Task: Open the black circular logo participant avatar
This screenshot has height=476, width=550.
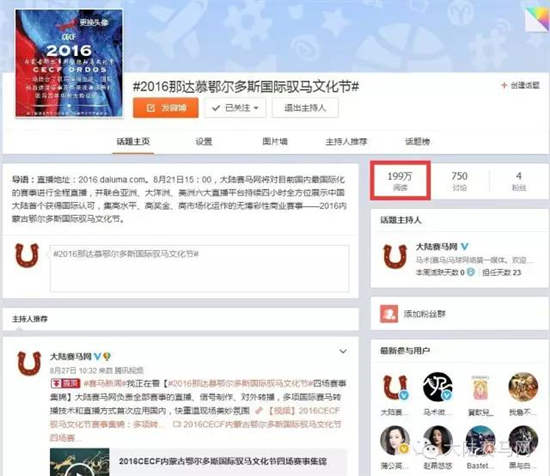Action: [437, 387]
